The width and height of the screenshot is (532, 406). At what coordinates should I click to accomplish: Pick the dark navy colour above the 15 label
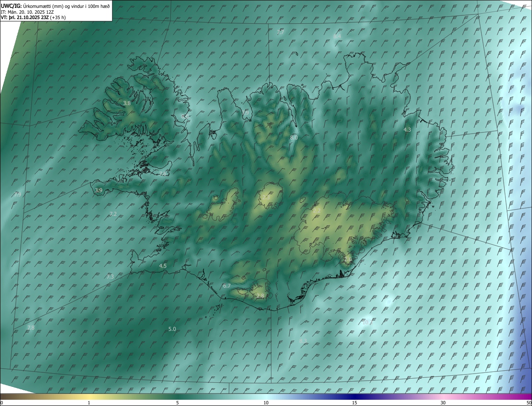coord(355,396)
